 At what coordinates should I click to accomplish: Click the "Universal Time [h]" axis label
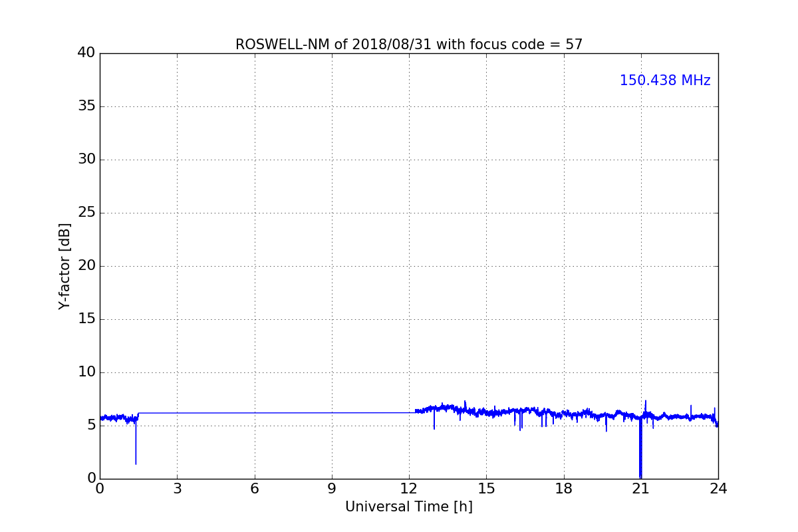pos(409,507)
